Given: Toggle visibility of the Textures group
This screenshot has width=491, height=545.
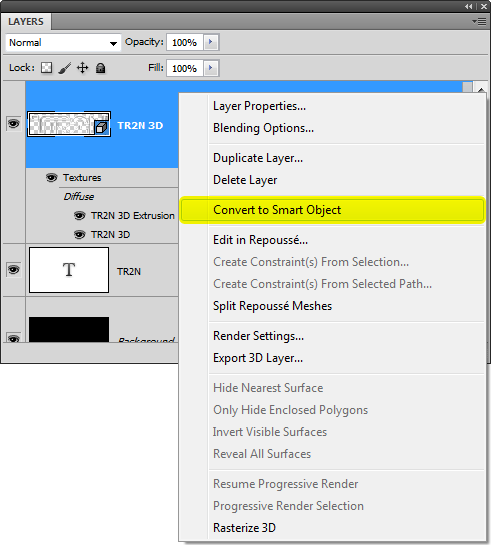Looking at the screenshot, I should pos(51,178).
